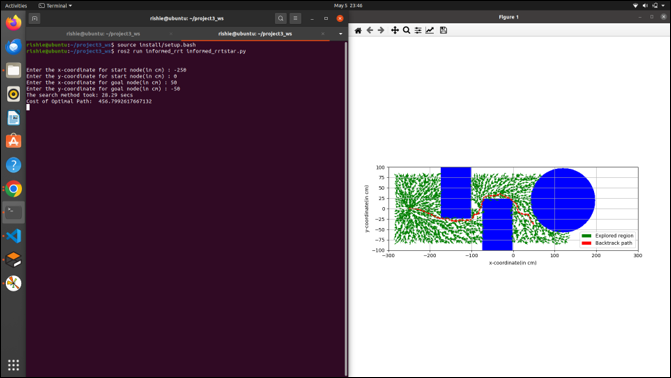Go back to previous view in Figure 1
This screenshot has height=378, width=671.
coord(370,30)
